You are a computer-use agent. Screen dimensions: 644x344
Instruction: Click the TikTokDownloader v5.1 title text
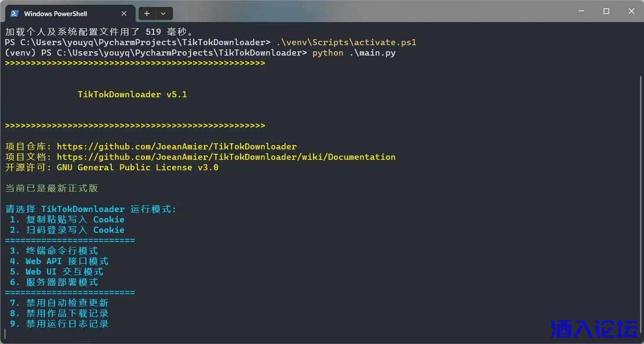tap(132, 94)
